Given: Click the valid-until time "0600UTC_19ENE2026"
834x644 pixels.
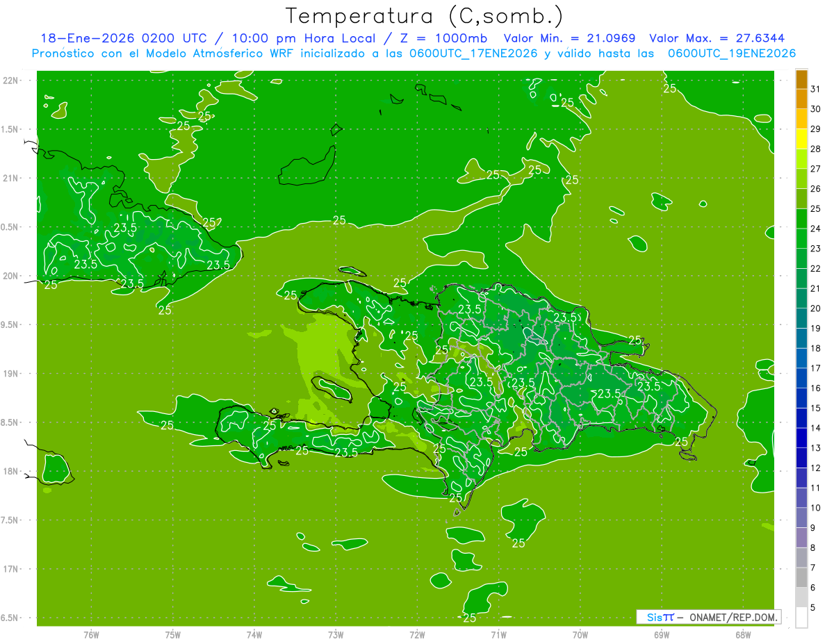Looking at the screenshot, I should pos(731,53).
